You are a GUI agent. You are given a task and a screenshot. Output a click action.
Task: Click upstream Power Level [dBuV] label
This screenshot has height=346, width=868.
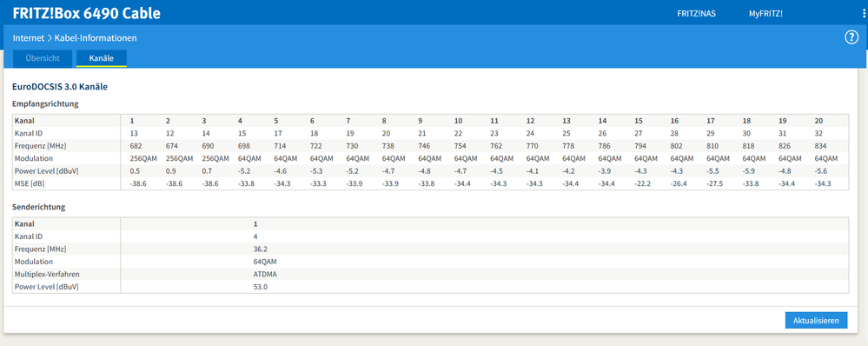[x=47, y=287]
